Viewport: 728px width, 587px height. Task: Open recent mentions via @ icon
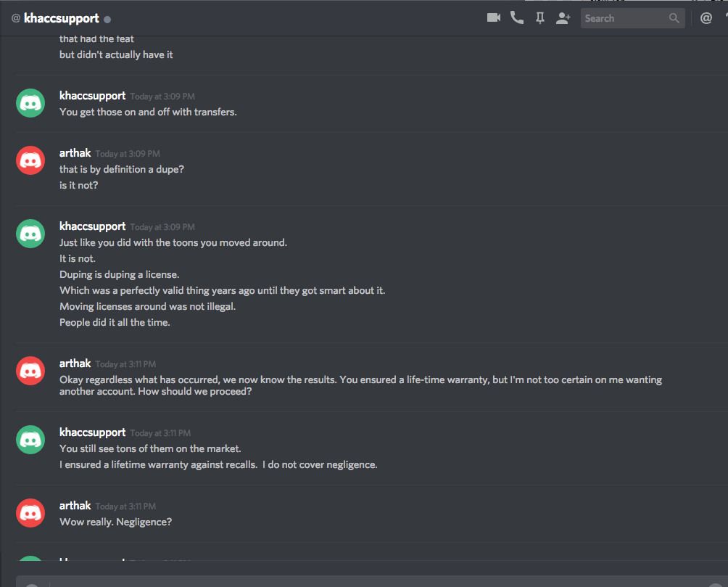tap(706, 18)
